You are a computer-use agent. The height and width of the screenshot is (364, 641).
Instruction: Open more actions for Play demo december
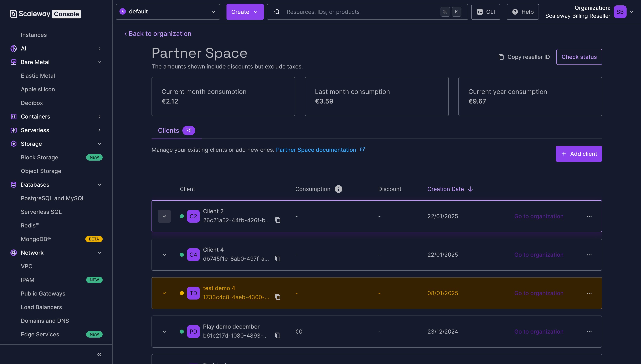click(589, 332)
